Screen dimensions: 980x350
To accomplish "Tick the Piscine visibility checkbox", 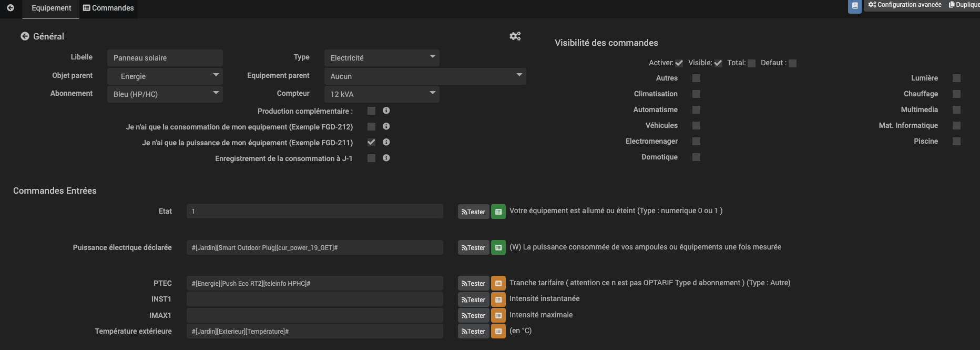I will pos(956,142).
